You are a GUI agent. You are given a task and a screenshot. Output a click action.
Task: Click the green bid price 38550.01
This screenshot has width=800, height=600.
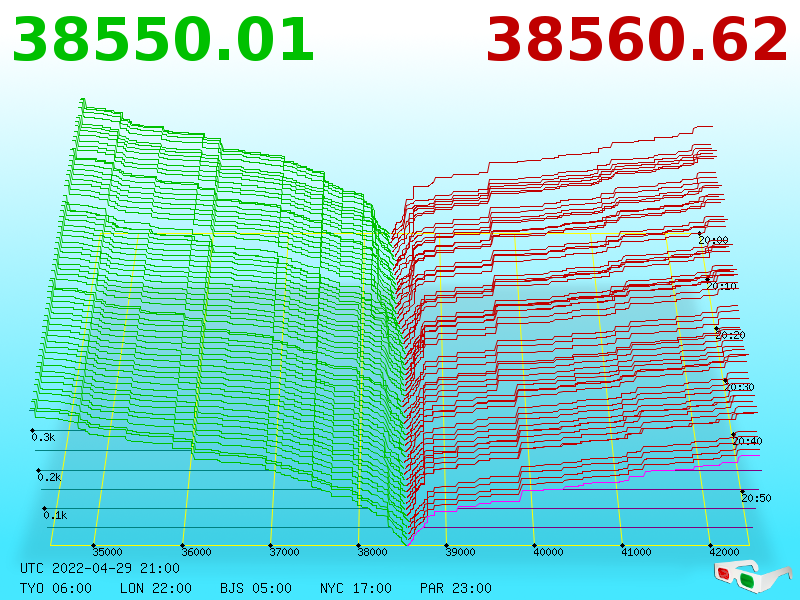pos(163,40)
